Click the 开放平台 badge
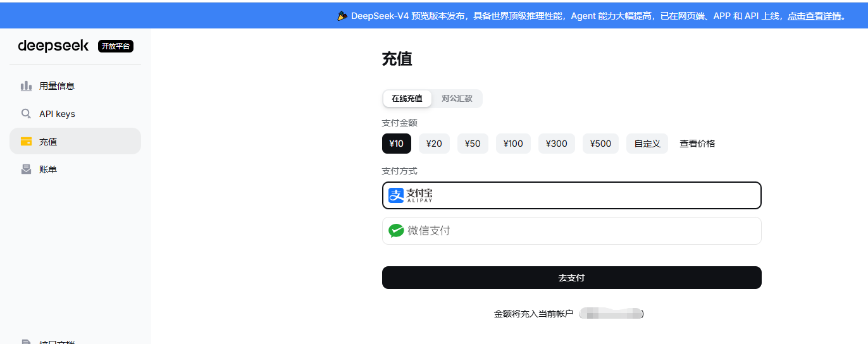Image resolution: width=868 pixels, height=344 pixels. [116, 46]
